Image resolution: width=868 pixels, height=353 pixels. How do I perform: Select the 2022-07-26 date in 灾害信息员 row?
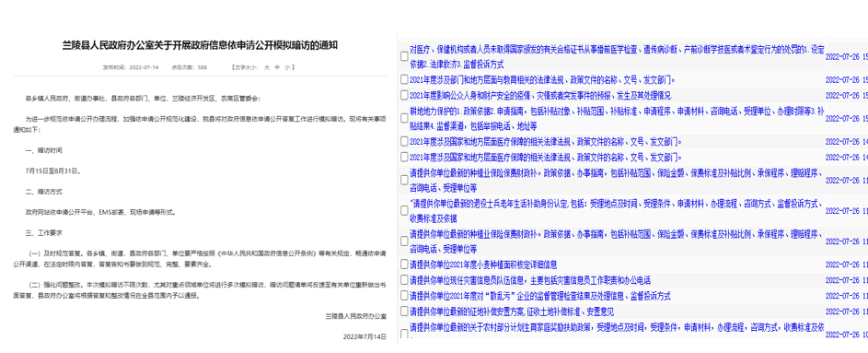[x=842, y=280]
